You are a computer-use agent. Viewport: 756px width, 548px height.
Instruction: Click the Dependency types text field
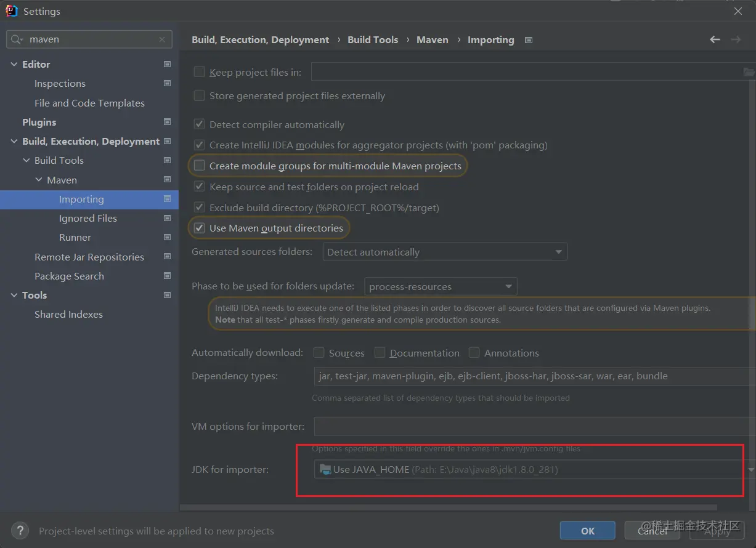(535, 376)
